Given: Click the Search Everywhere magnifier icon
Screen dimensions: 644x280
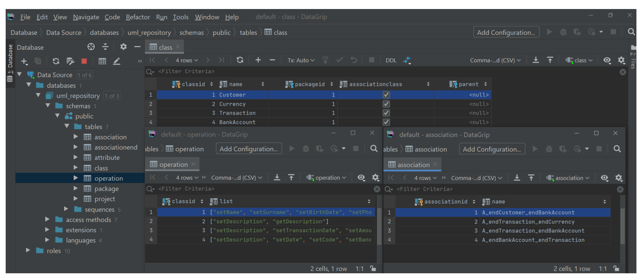Looking at the screenshot, I should click(x=631, y=32).
